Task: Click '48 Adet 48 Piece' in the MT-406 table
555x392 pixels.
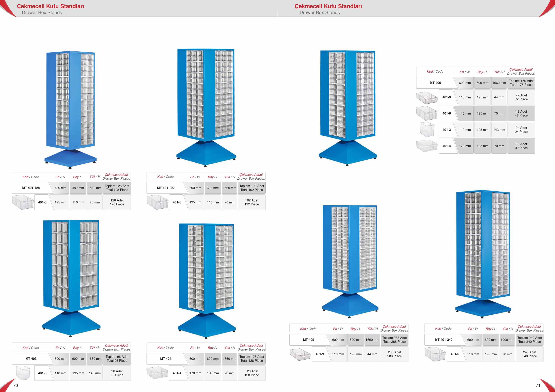Action: (521, 113)
